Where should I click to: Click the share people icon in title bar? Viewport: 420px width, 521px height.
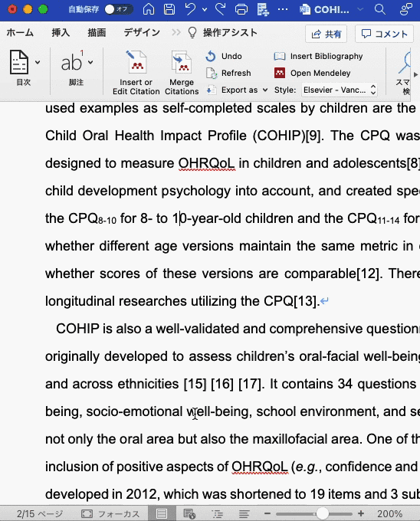405,9
